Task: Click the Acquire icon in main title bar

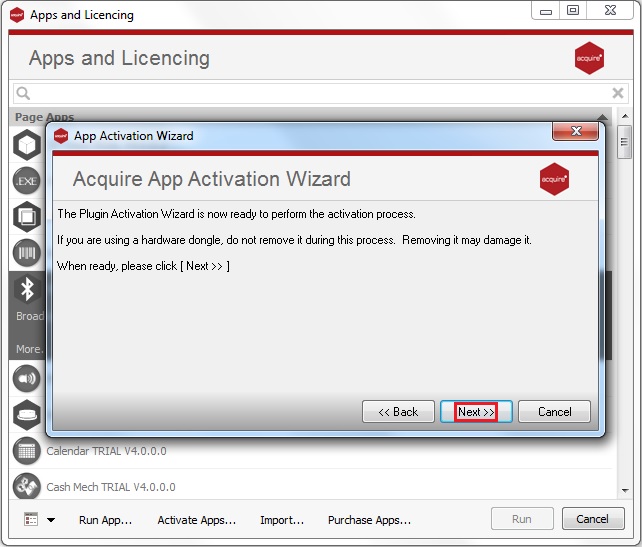Action: 17,15
